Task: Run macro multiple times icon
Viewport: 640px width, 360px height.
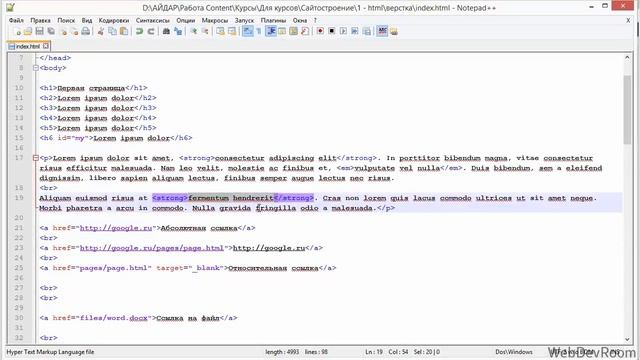Action: [x=355, y=31]
